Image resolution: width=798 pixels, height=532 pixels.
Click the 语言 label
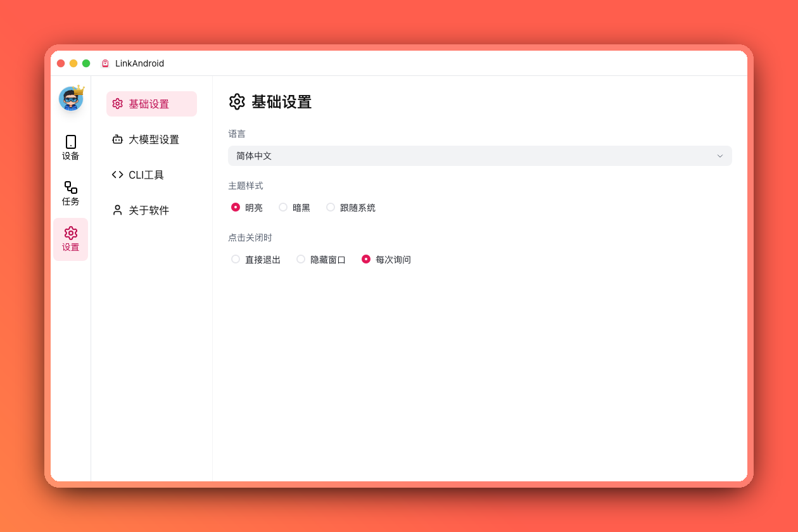[x=237, y=134]
